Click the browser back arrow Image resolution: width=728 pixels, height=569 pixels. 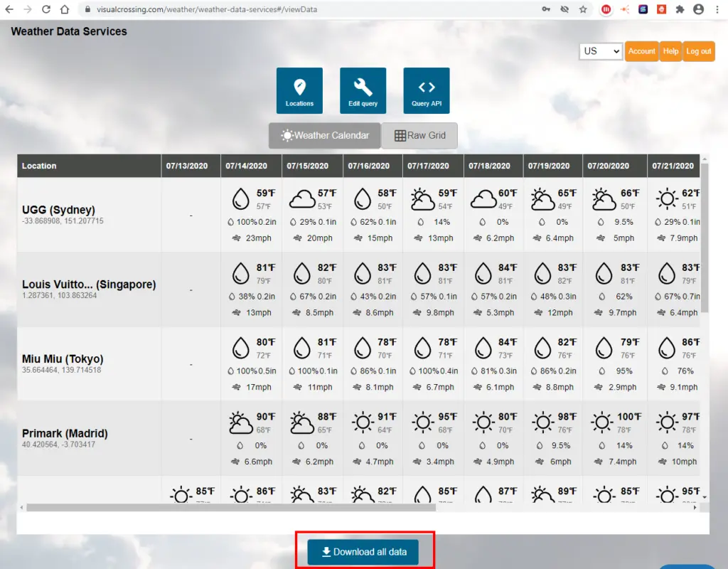[x=10, y=10]
